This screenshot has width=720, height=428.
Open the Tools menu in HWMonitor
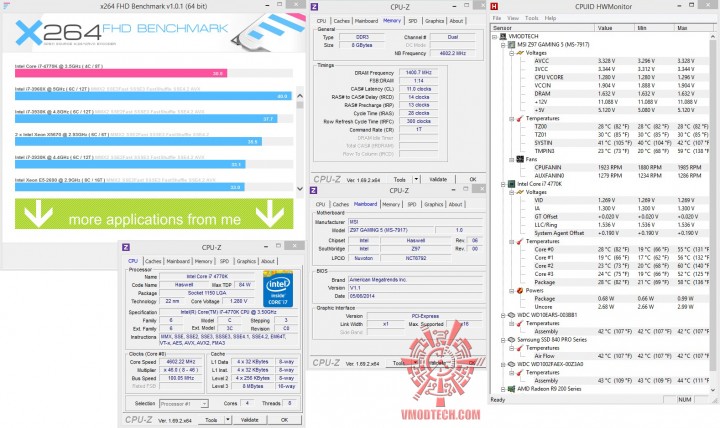pos(531,18)
